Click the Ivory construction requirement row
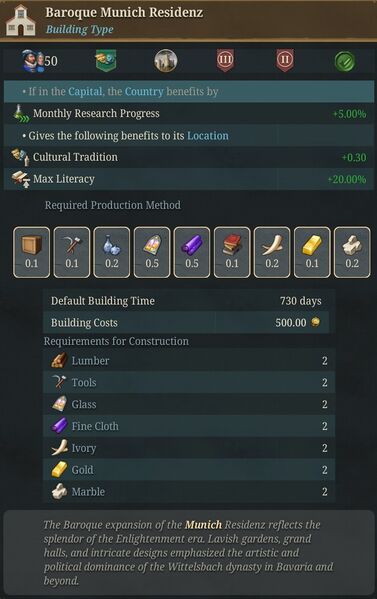The height and width of the screenshot is (599, 377). tap(189, 448)
